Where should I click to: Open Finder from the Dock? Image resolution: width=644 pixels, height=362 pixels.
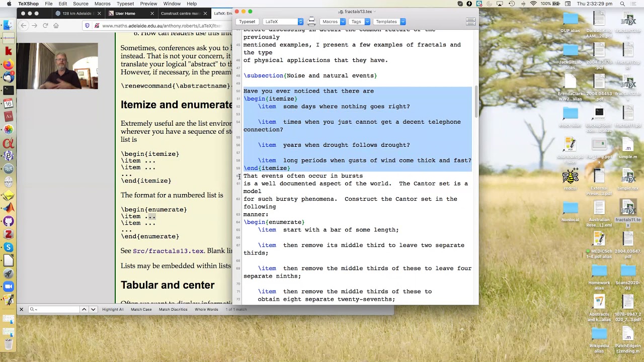coord(8,25)
